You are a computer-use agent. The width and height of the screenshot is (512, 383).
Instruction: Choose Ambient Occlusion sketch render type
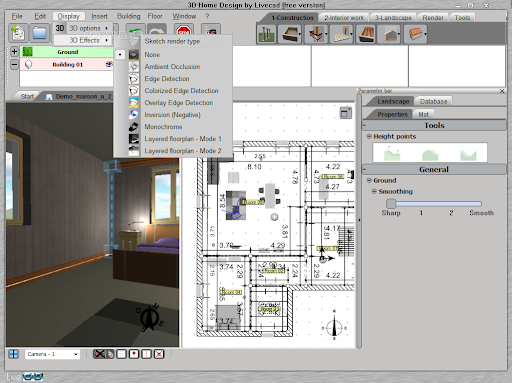click(172, 67)
